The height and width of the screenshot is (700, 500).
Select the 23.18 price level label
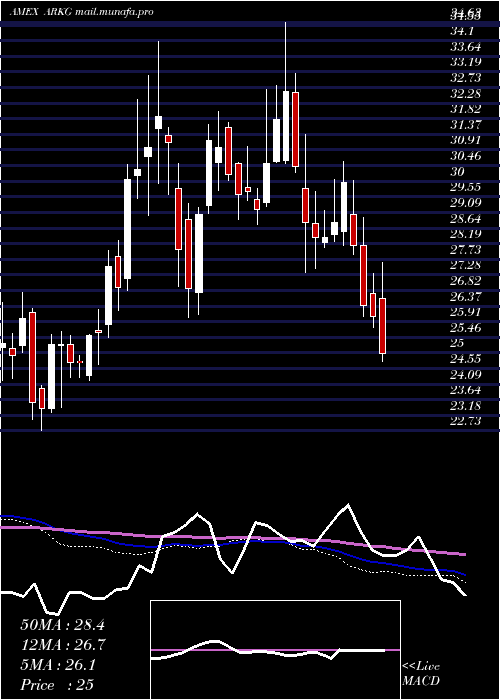coord(466,405)
